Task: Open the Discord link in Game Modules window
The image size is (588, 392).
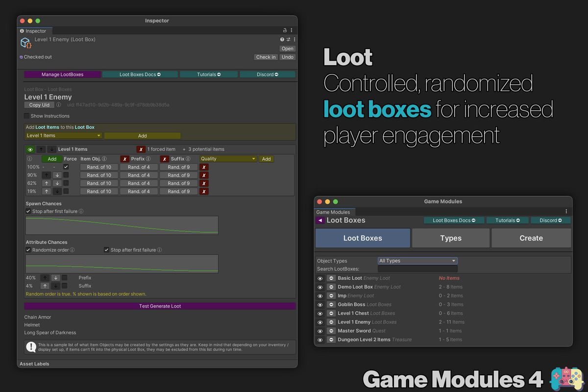Action: point(551,220)
